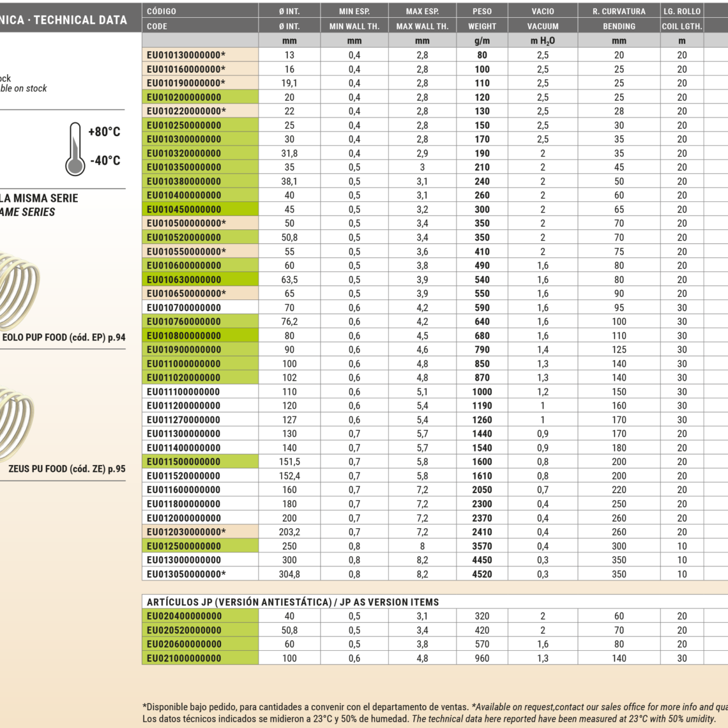Select the +80°C maximum temperature label
Image resolution: width=728 pixels, height=728 pixels.
[x=104, y=132]
